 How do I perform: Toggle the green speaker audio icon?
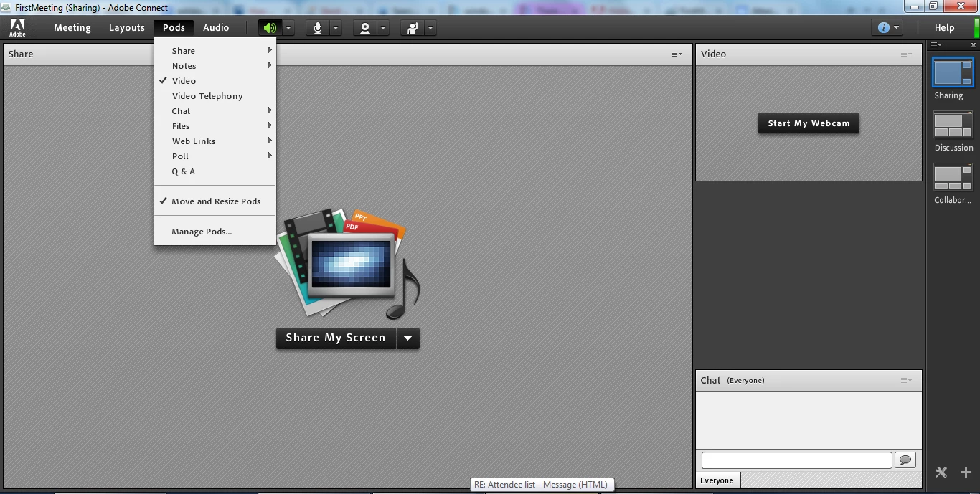point(270,28)
